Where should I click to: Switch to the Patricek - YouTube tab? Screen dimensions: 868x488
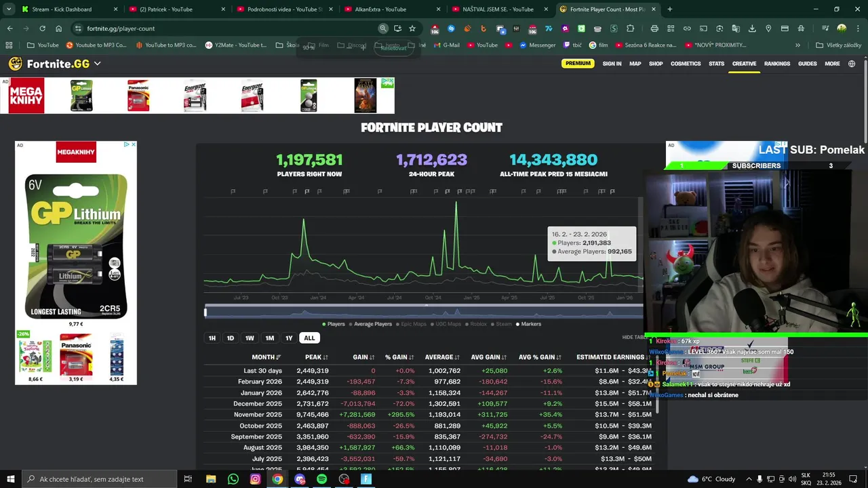click(176, 9)
